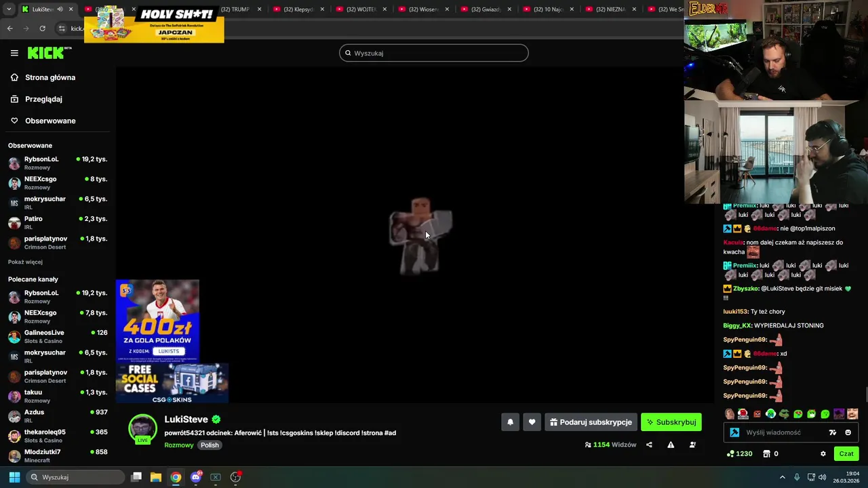The width and height of the screenshot is (868, 488).
Task: Open OBS Studio from taskbar
Action: 235,477
